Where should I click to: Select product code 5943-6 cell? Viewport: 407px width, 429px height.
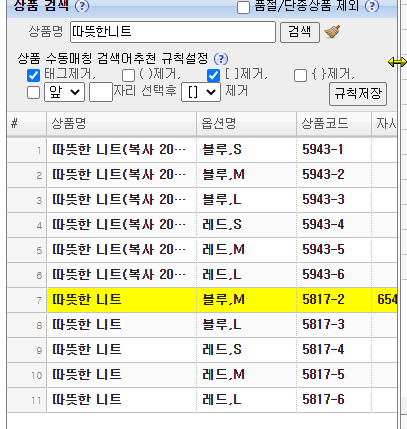[334, 275]
